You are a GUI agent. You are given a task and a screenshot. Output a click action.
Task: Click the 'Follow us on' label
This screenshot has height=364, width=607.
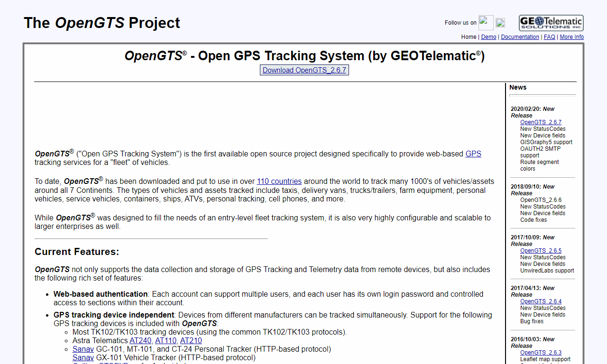coord(460,23)
